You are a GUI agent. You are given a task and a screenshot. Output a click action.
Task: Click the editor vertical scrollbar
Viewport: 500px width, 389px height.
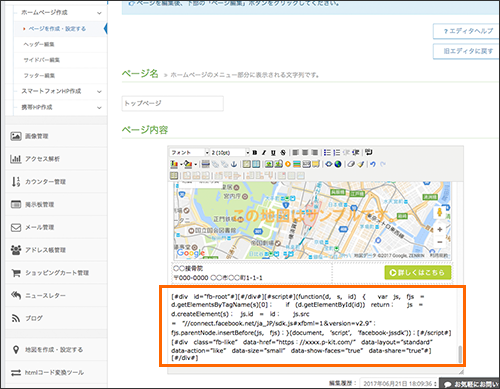tap(460, 354)
